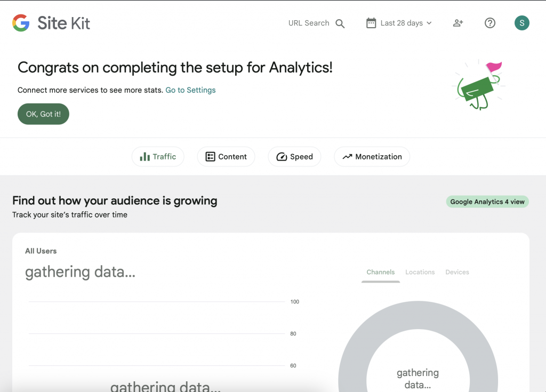Switch to the Devices tab
The image size is (546, 392).
(x=457, y=272)
